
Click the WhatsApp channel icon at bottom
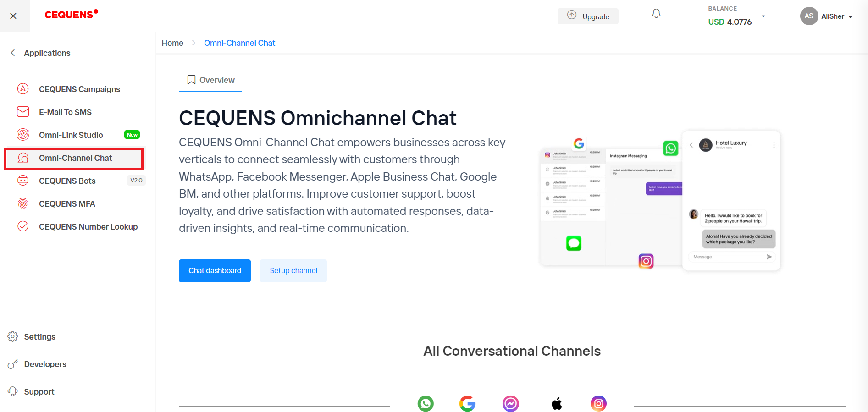(426, 403)
